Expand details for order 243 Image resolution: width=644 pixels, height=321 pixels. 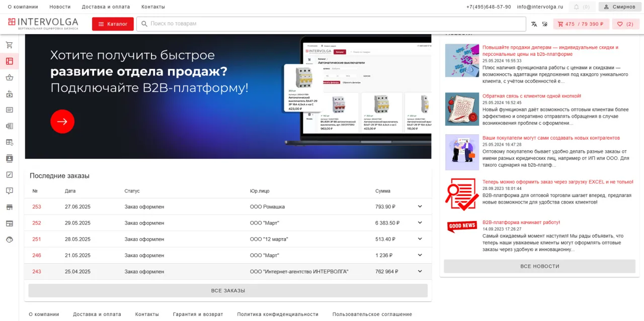[x=420, y=271]
